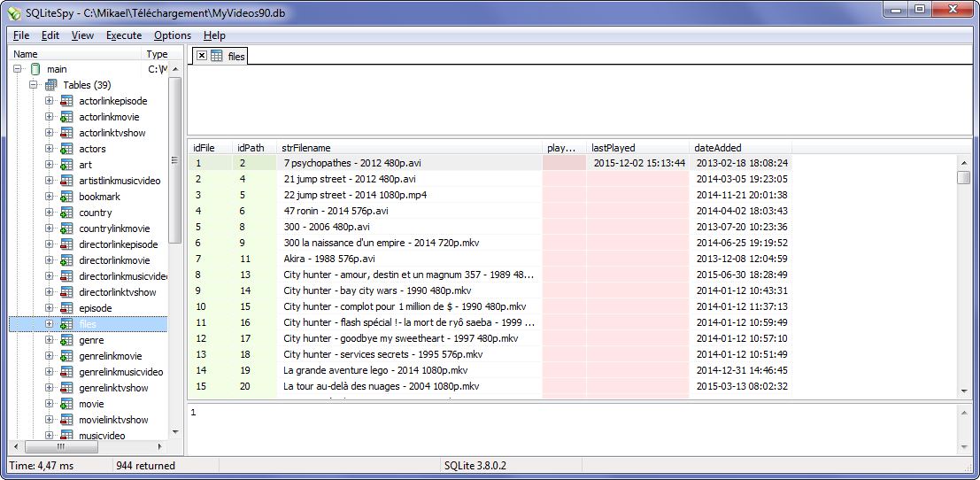The width and height of the screenshot is (980, 480).
Task: Click the art table icon
Action: click(66, 165)
